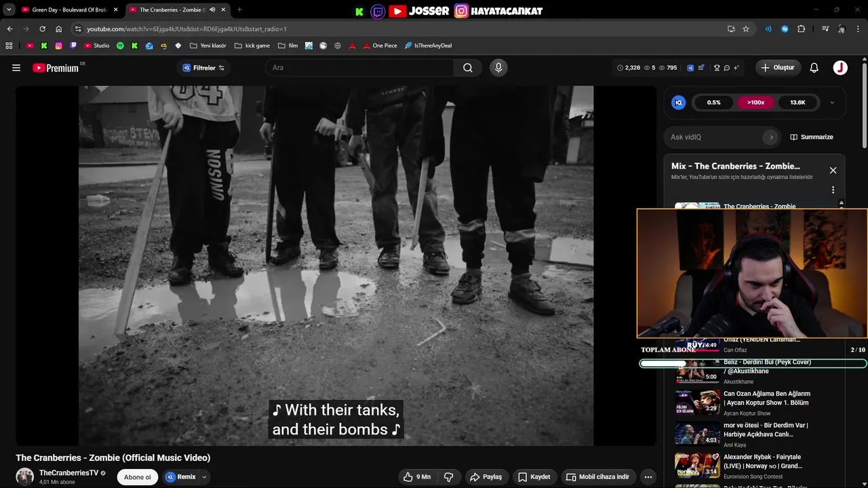Go to YouTube Premium home logo

point(57,68)
